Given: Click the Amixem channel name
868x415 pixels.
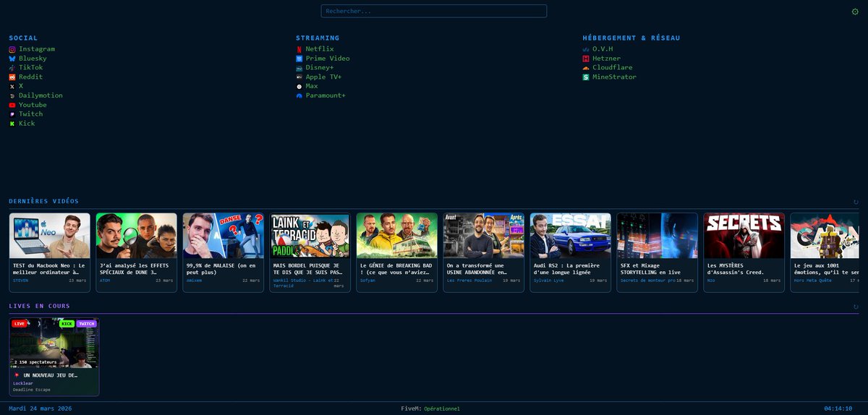Looking at the screenshot, I should coord(195,281).
